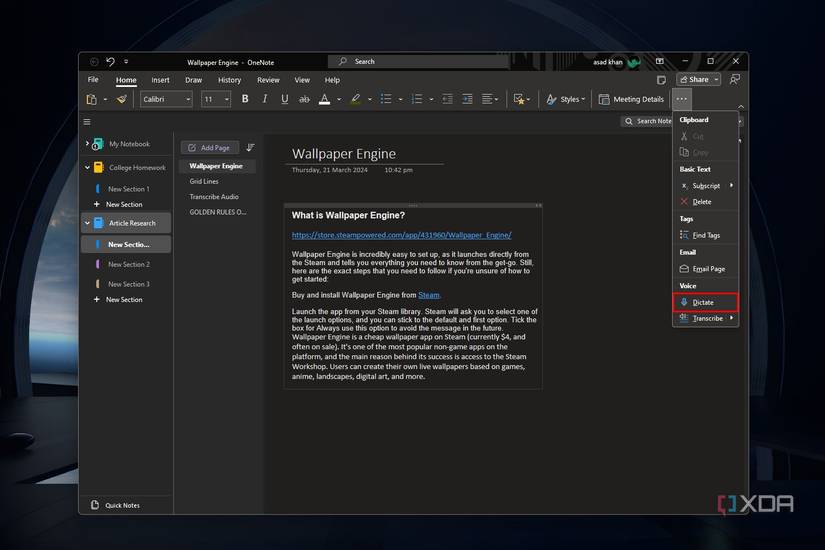
Task: Collapse the College Homework notebook
Action: pyautogui.click(x=87, y=167)
